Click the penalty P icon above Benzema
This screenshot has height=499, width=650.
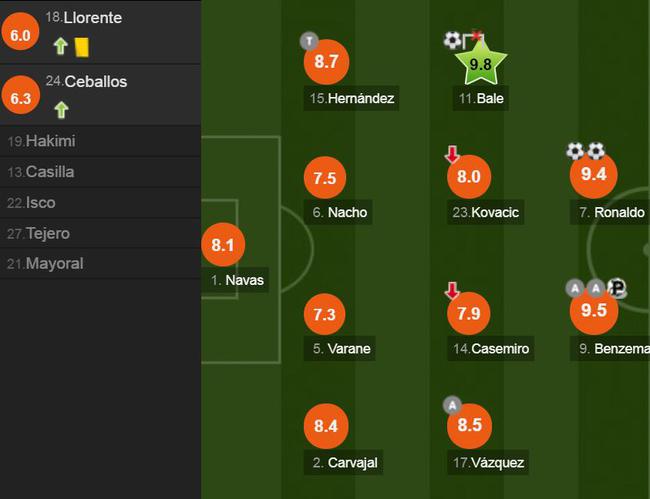617,288
